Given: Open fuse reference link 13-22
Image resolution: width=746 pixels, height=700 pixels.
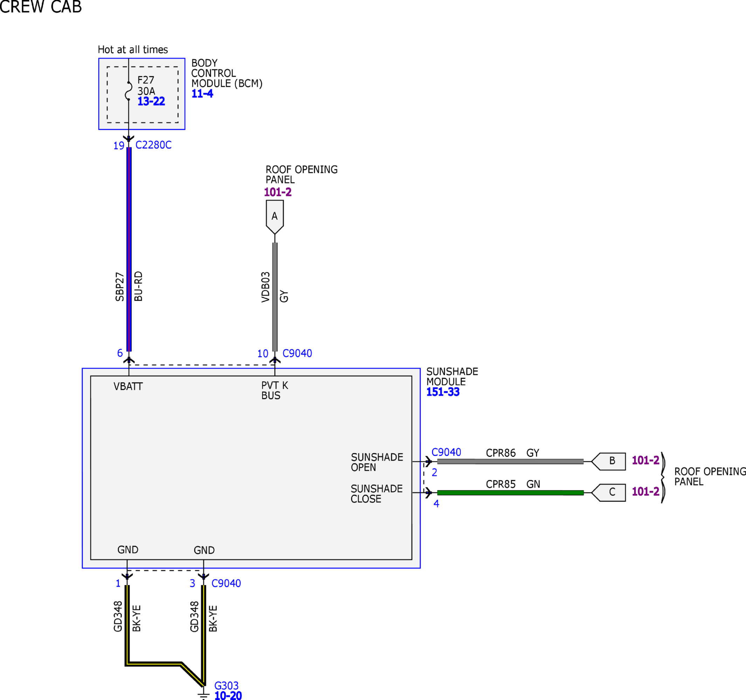Looking at the screenshot, I should (151, 101).
